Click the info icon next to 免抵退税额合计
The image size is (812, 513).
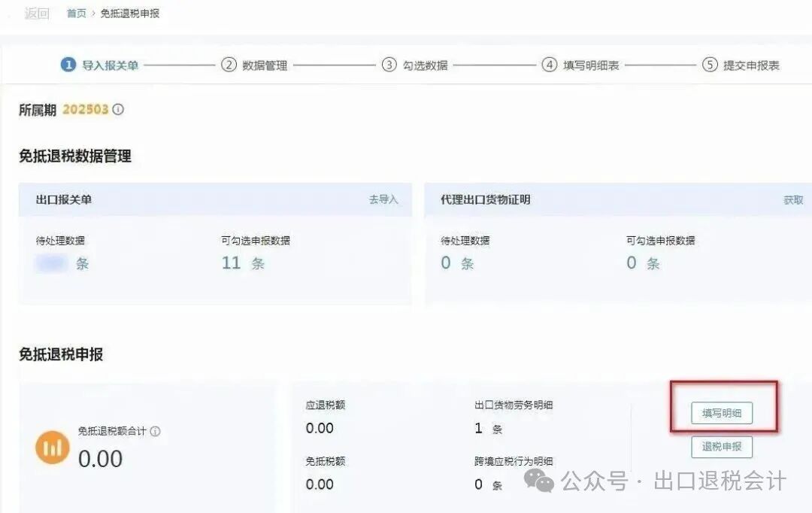pos(156,432)
